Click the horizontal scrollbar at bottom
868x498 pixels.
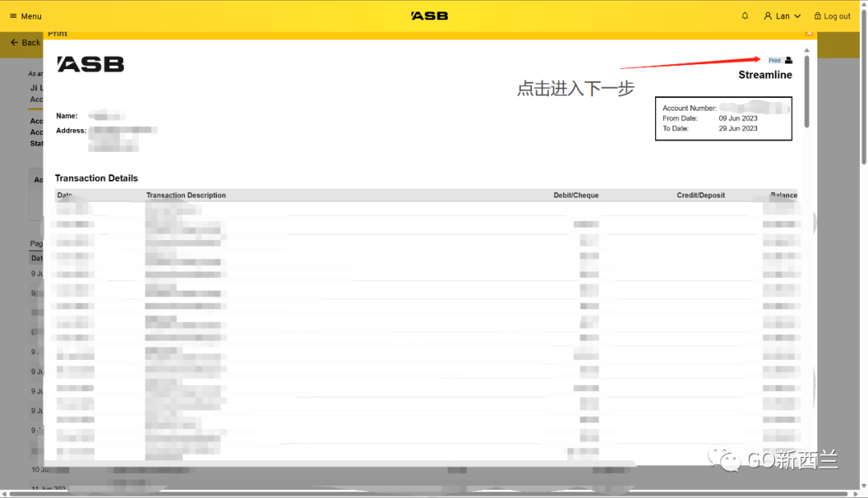pyautogui.click(x=429, y=493)
